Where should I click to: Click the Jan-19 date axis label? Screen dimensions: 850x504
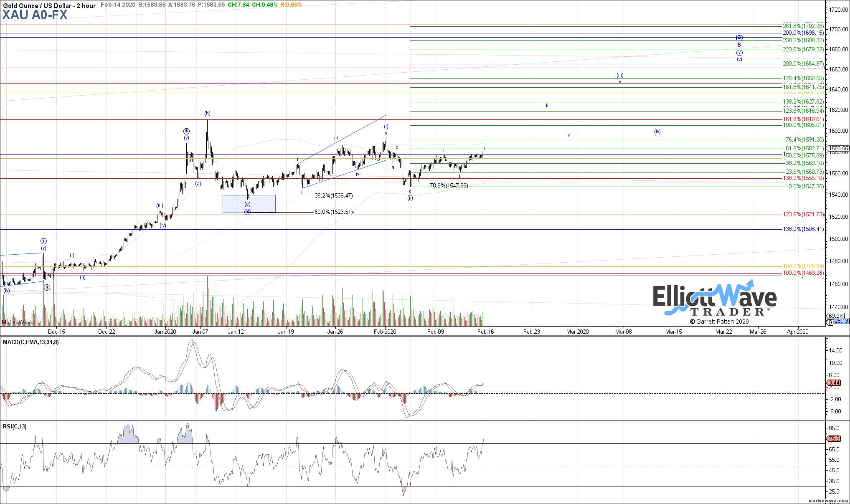click(286, 332)
